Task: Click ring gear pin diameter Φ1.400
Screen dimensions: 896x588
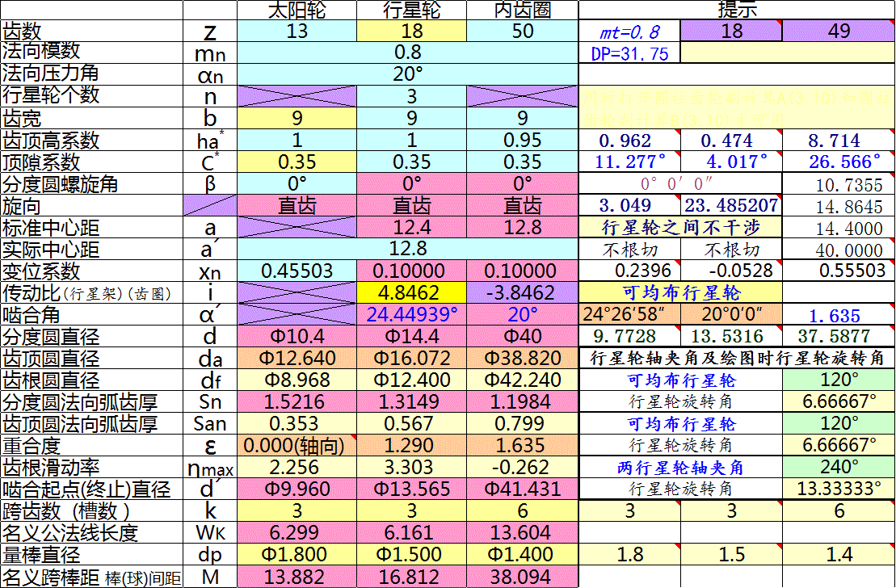Action: (x=522, y=554)
